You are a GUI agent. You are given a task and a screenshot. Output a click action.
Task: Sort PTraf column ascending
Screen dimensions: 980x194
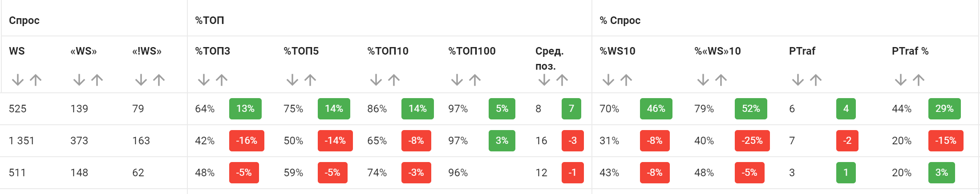tap(816, 80)
